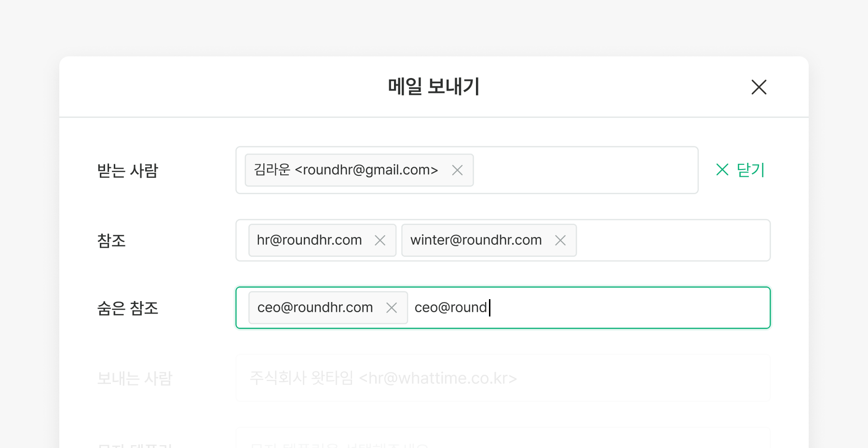Remove ceo@roundhr.com from 숨은 참조

tap(392, 308)
